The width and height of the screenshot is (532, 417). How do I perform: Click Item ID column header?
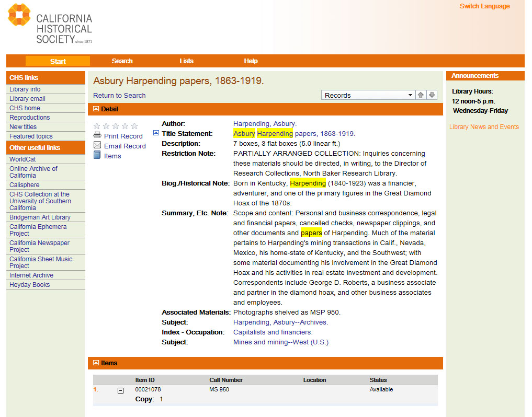coord(145,380)
